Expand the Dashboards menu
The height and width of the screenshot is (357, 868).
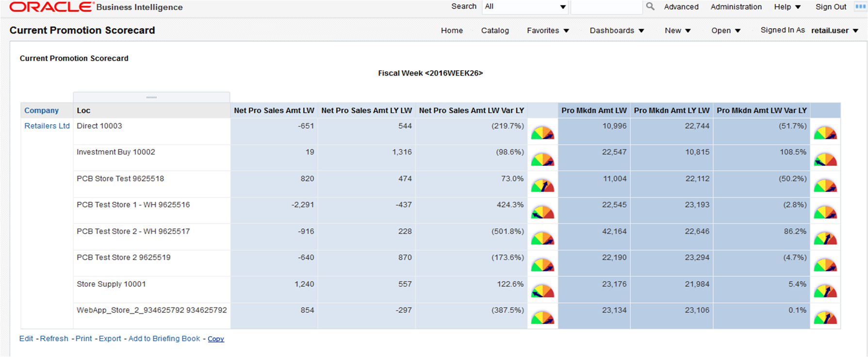617,30
